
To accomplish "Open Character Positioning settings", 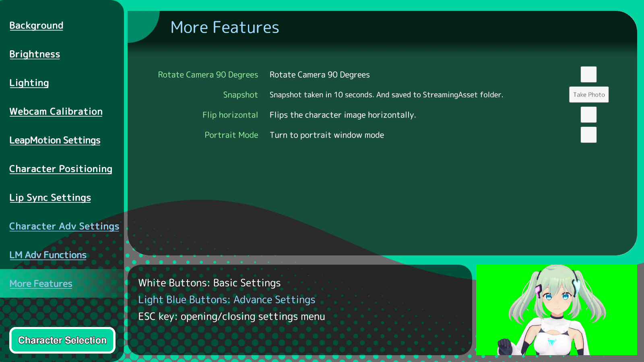I will click(x=61, y=169).
